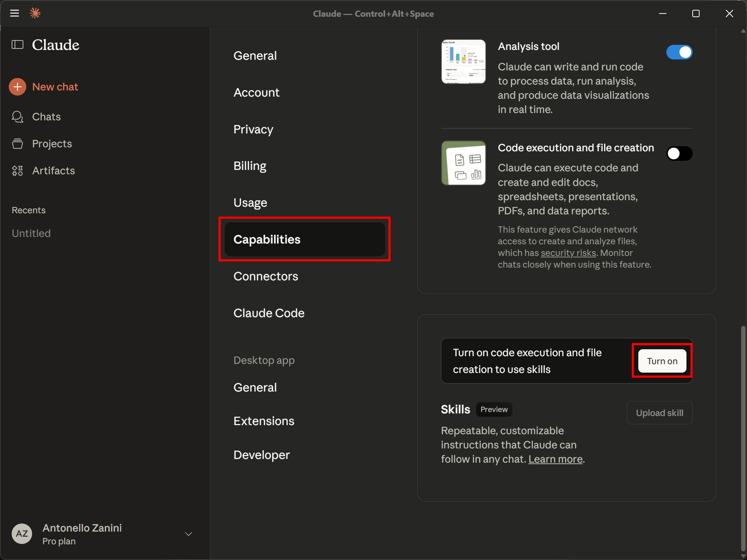747x560 pixels.
Task: Click the vertical scrollbar thumb
Action: (x=743, y=437)
